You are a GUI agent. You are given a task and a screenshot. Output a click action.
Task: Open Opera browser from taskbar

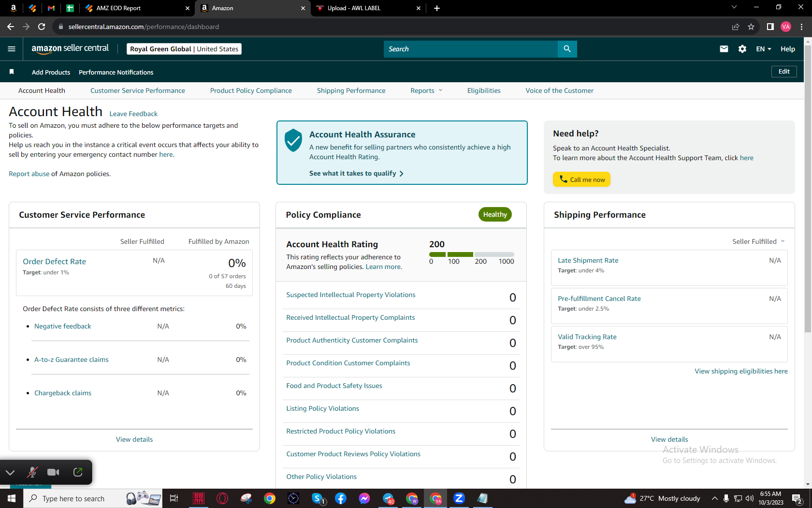(x=222, y=498)
